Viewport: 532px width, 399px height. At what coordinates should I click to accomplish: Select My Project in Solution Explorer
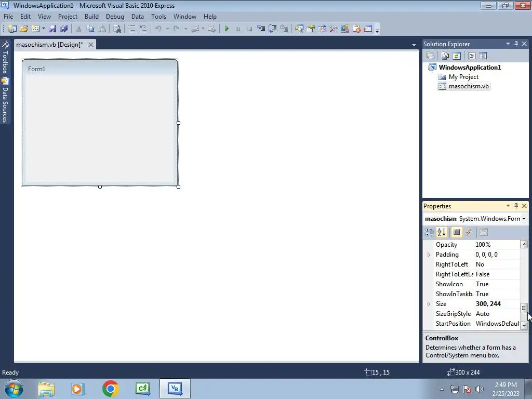[x=463, y=77]
